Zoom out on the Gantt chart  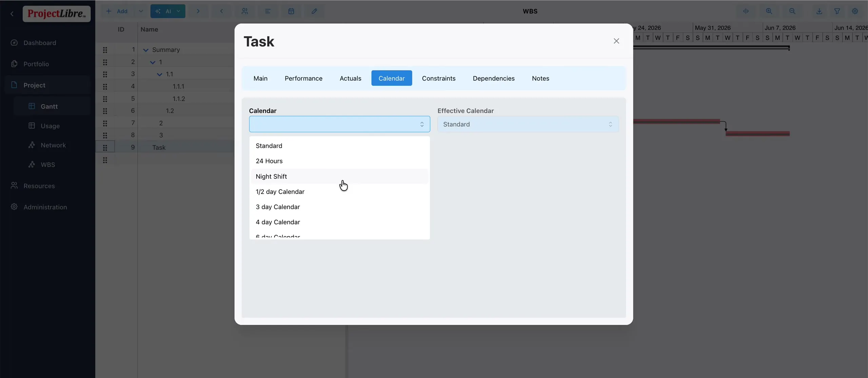click(x=792, y=11)
